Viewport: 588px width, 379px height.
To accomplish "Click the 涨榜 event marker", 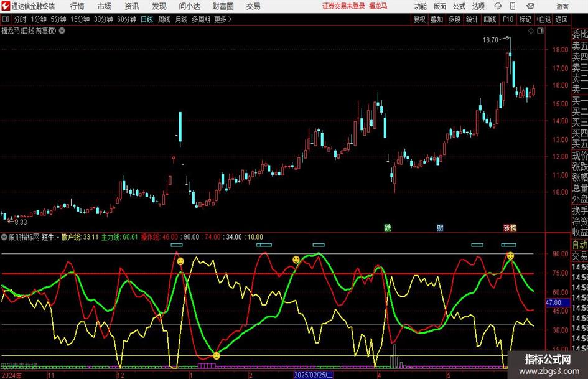I will point(510,227).
